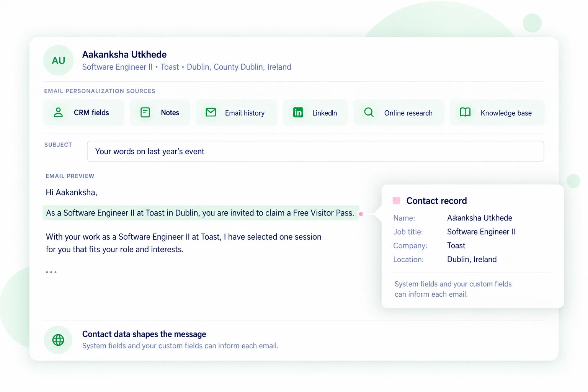Click the Company value Toast
This screenshot has height=392, width=588.
pyautogui.click(x=456, y=245)
